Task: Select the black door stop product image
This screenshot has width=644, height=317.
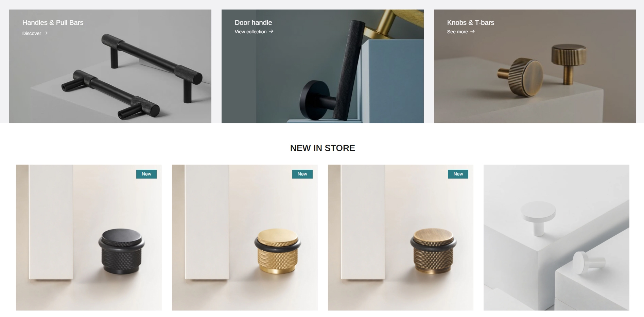Action: tap(89, 237)
